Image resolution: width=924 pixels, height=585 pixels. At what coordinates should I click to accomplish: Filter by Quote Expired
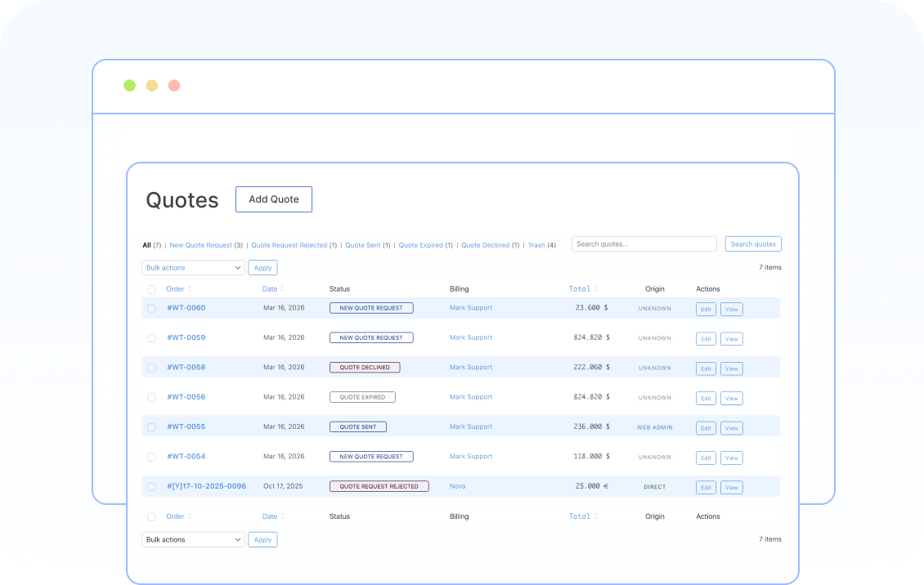(421, 245)
